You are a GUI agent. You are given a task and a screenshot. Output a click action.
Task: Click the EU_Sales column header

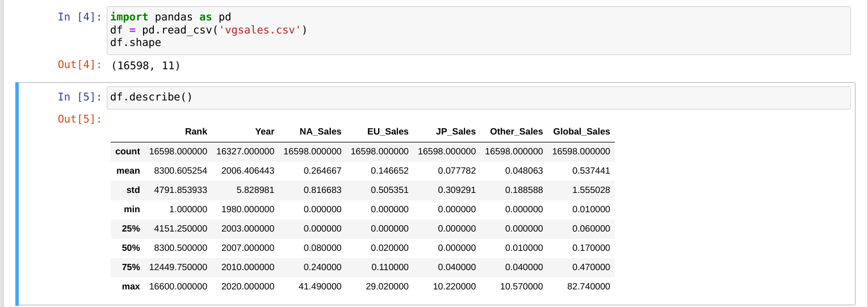click(388, 132)
